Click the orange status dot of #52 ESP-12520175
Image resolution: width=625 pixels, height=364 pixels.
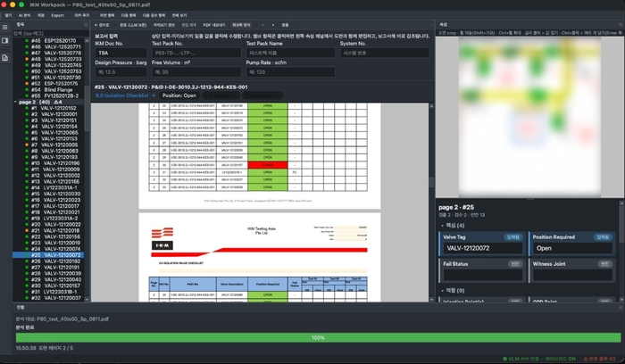pos(27,84)
